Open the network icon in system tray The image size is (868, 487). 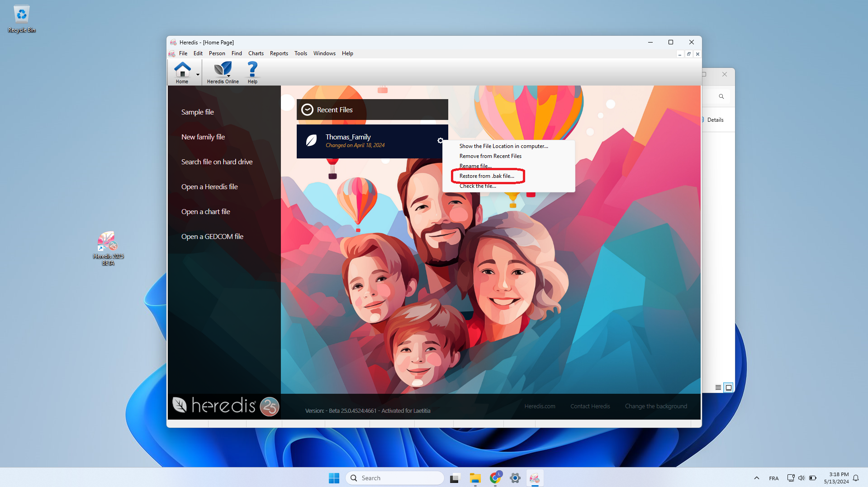[x=791, y=478]
